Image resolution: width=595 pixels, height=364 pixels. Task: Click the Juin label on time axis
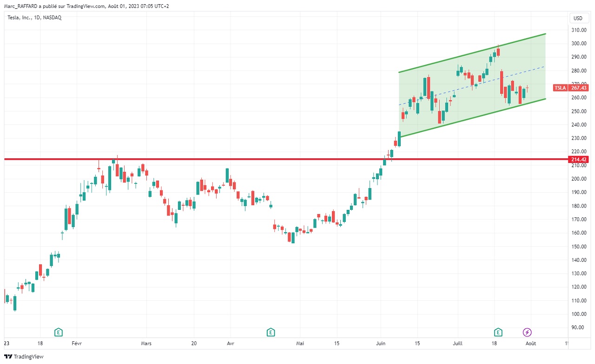[x=381, y=344]
